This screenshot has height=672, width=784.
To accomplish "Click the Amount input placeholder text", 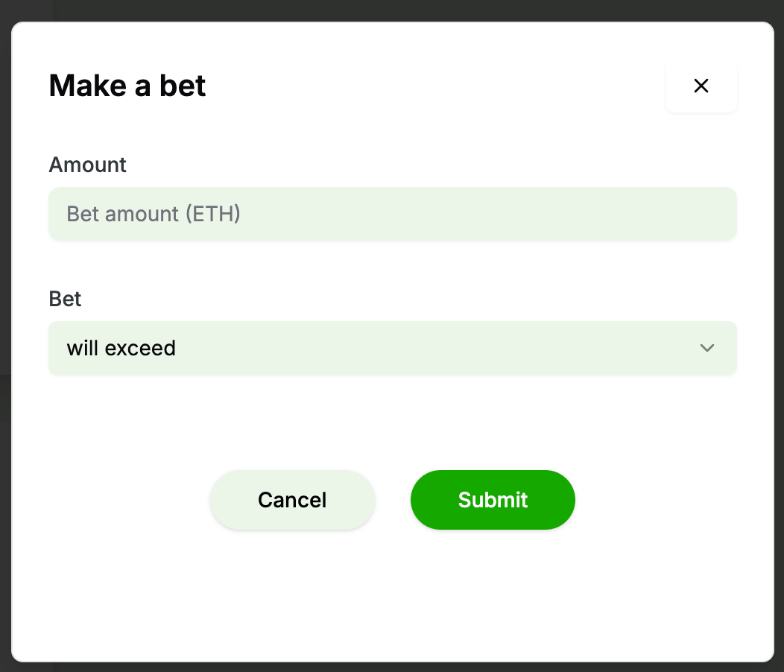I will click(154, 214).
